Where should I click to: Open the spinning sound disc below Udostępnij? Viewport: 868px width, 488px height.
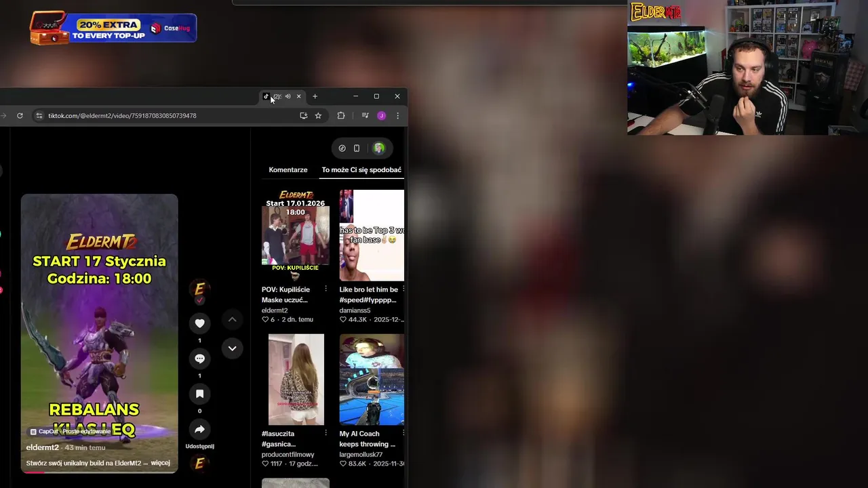click(x=199, y=464)
